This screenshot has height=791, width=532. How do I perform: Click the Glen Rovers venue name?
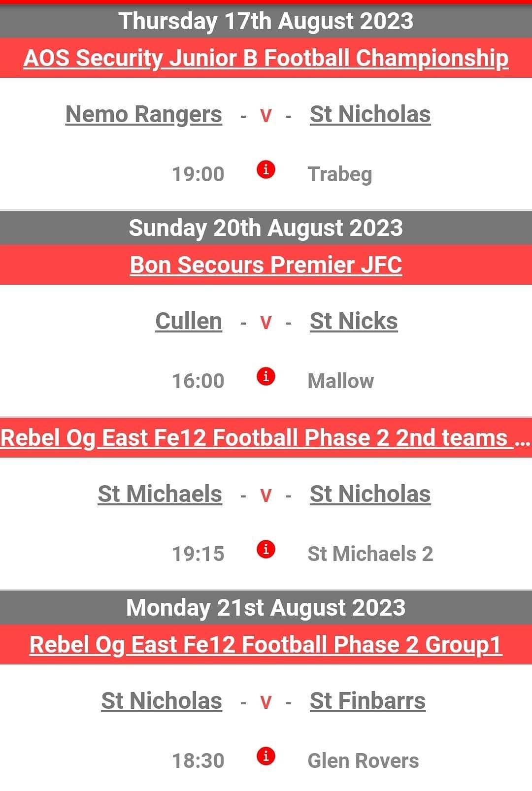click(x=364, y=761)
